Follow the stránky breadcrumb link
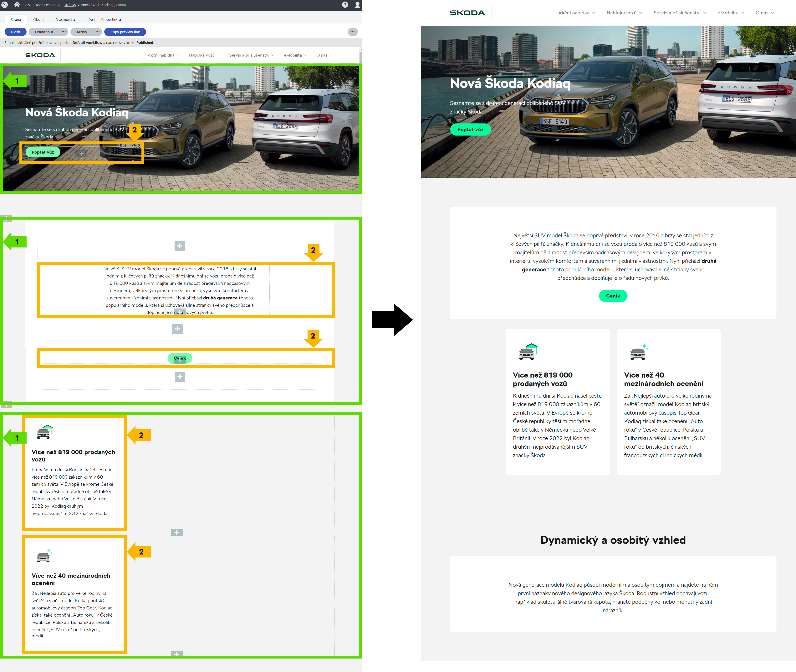The width and height of the screenshot is (796, 672). coord(70,5)
